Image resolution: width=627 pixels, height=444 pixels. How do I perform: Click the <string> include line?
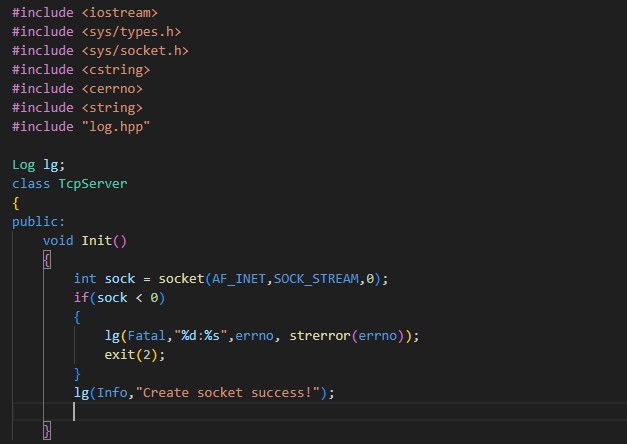(x=77, y=108)
